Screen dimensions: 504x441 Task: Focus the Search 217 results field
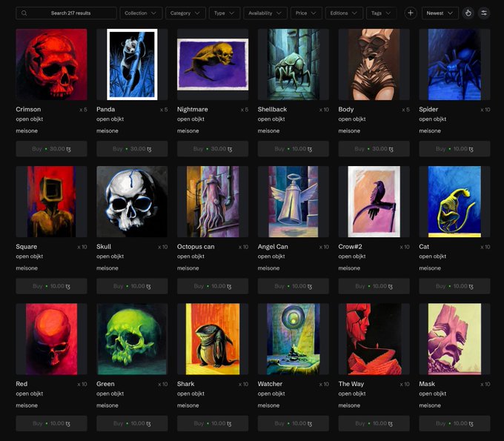click(66, 13)
